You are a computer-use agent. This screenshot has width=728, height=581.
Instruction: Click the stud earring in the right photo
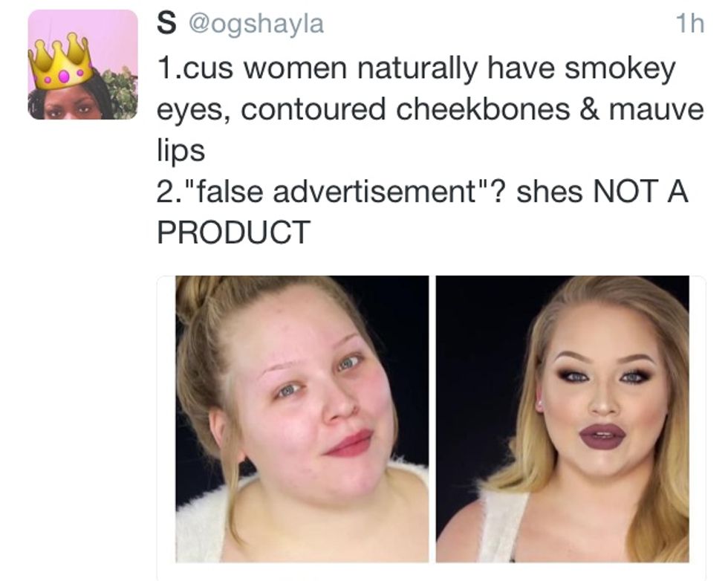(539, 403)
